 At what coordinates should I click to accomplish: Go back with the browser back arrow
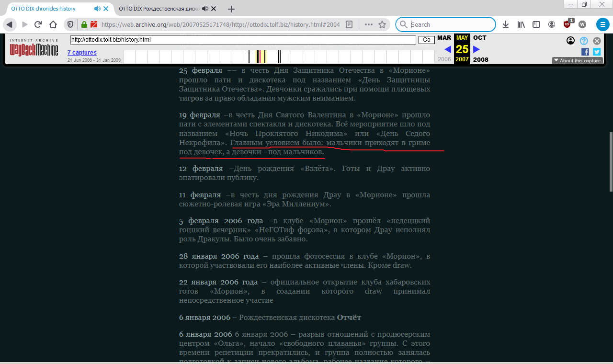tap(10, 24)
